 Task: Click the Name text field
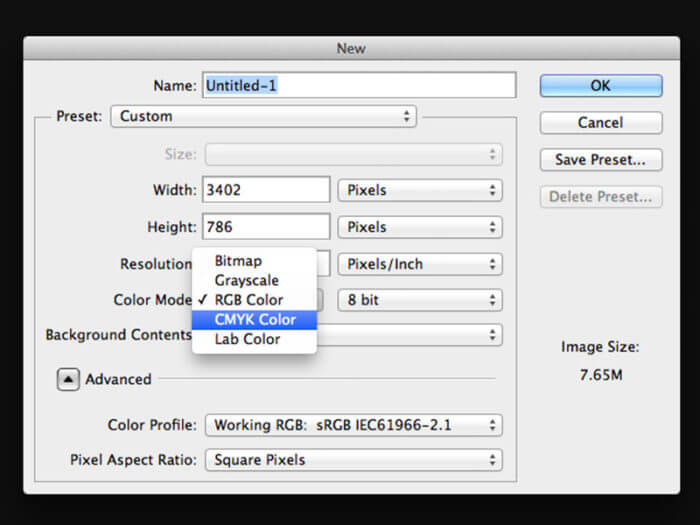coord(360,86)
